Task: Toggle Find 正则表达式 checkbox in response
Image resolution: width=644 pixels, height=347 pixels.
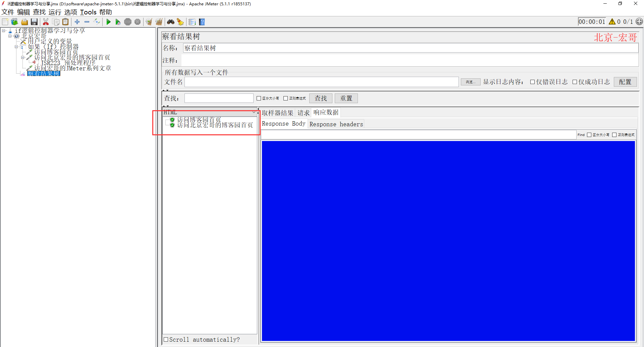Action: [614, 135]
